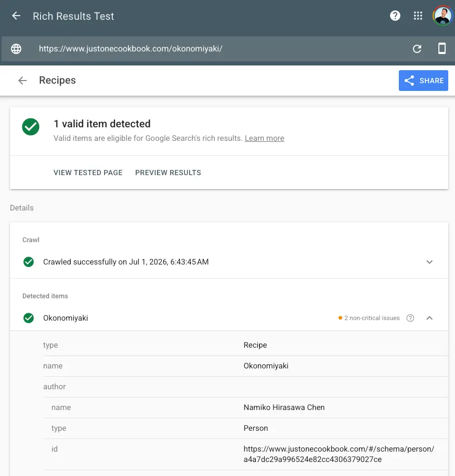Image resolution: width=455 pixels, height=476 pixels.
Task: Expand the Crawled successfully details chevron
Action: pyautogui.click(x=429, y=262)
